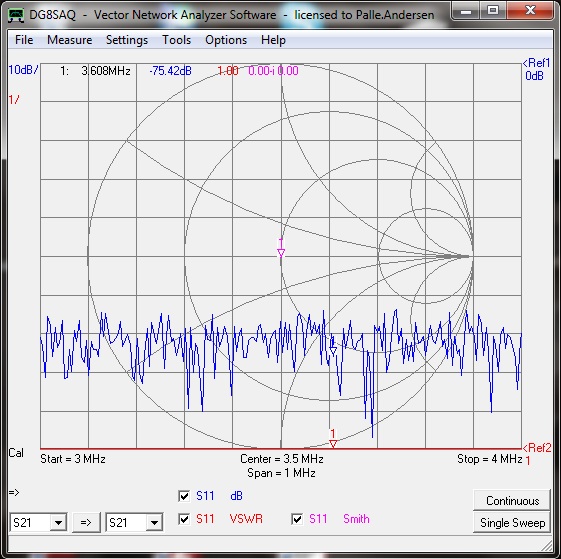This screenshot has height=559, width=561.
Task: Expand the right S21 destination dropdown
Action: point(154,523)
